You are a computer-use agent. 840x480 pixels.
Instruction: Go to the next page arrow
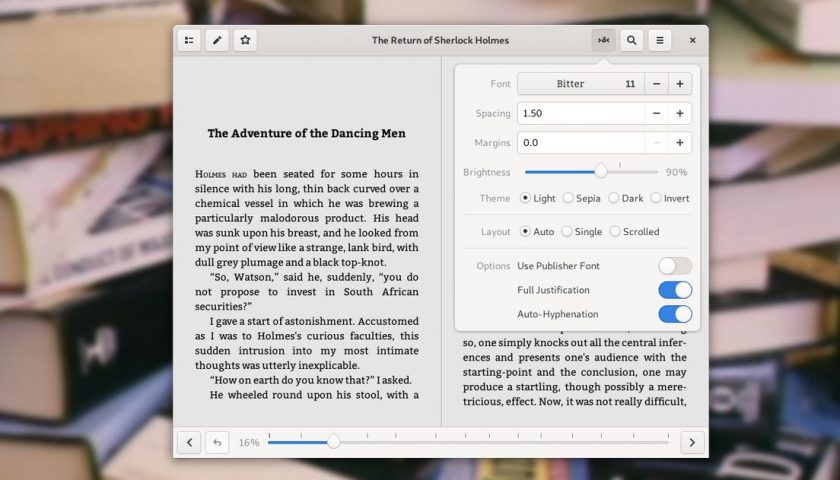[x=692, y=442]
